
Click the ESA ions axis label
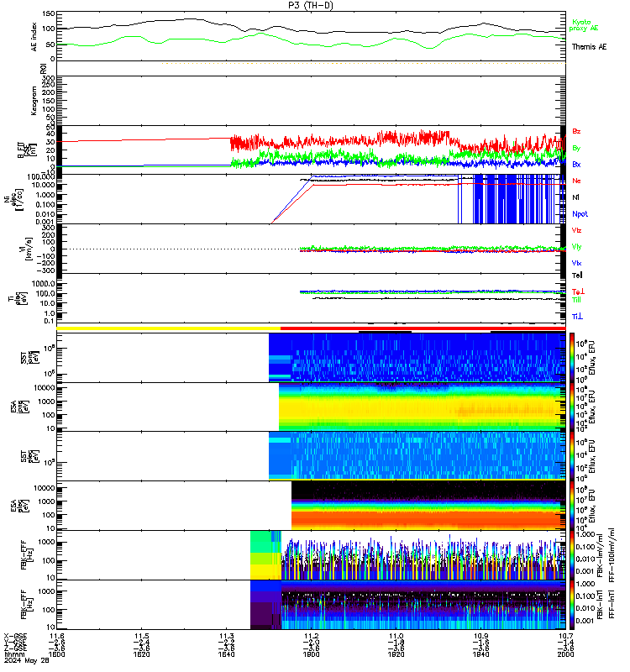pyautogui.click(x=18, y=407)
